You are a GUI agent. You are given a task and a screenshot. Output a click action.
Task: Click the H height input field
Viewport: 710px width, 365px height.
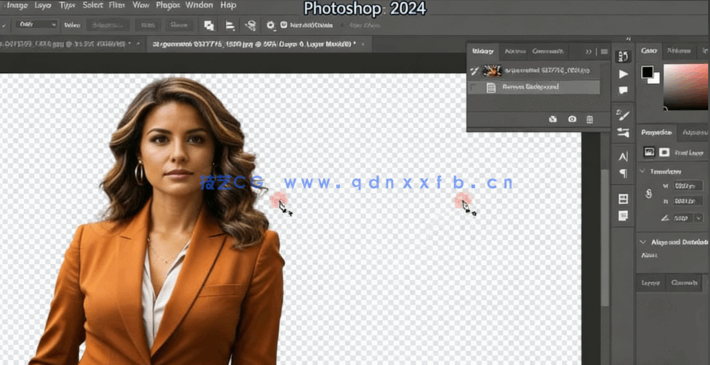pos(688,201)
